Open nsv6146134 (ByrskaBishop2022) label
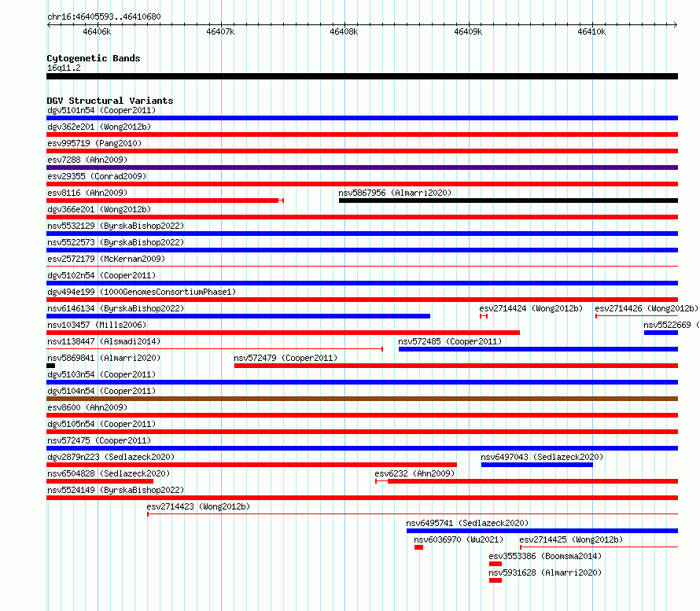The width and height of the screenshot is (700, 611). point(116,308)
